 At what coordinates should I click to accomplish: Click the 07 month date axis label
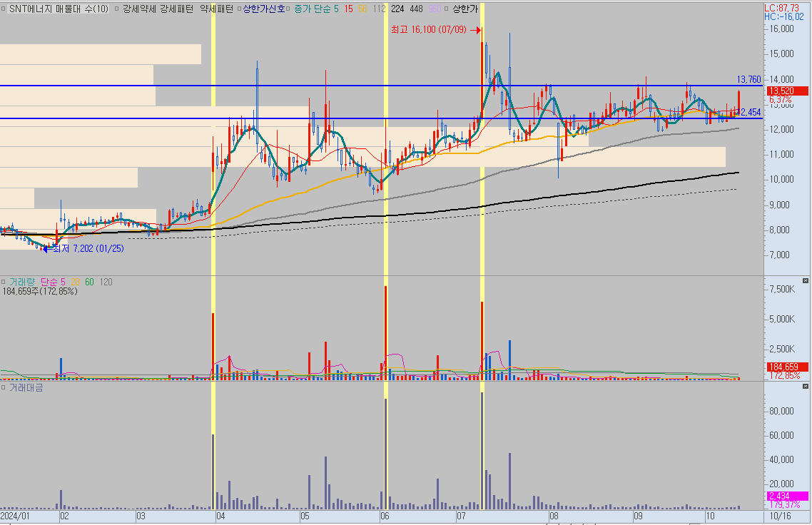tap(461, 516)
